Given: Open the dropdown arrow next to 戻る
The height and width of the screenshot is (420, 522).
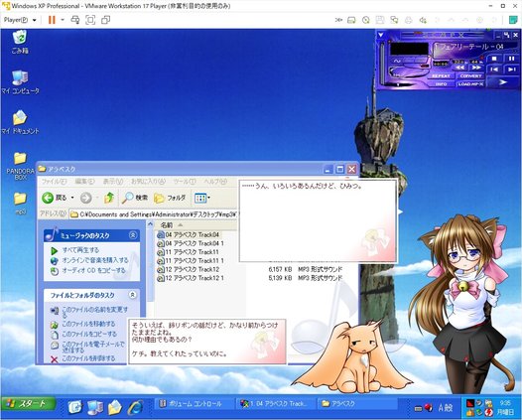Looking at the screenshot, I should [x=72, y=198].
